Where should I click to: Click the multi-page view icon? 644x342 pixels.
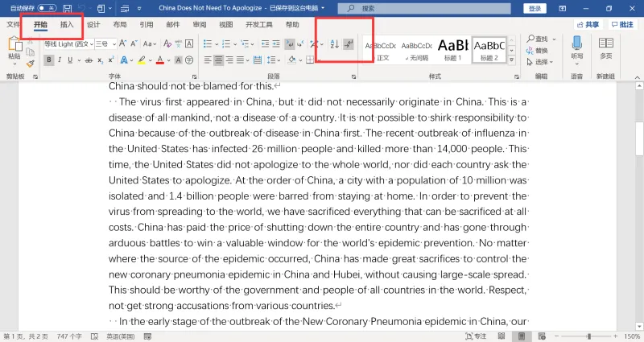tap(606, 43)
